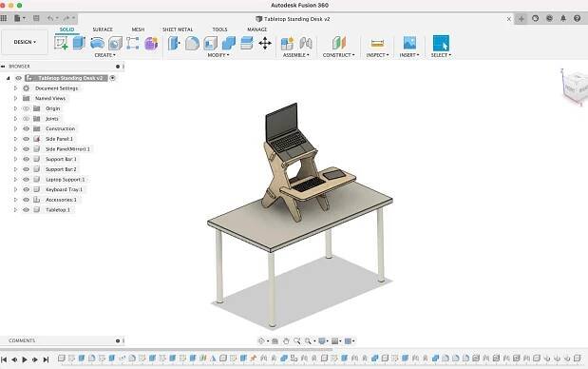
Task: Expand the Document Settings node
Action: (15, 88)
